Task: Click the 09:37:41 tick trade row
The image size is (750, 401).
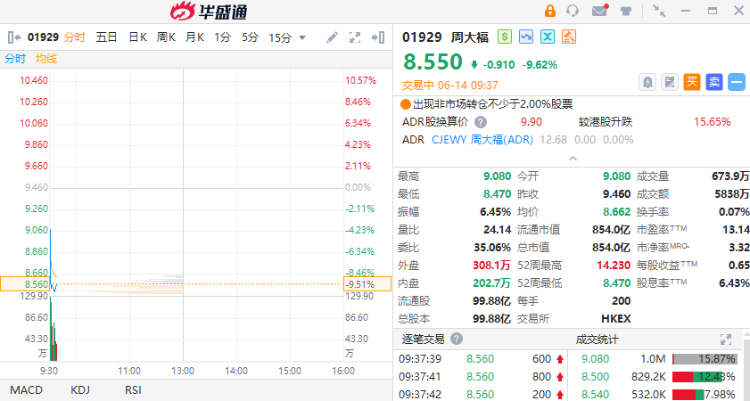Action: click(x=482, y=377)
